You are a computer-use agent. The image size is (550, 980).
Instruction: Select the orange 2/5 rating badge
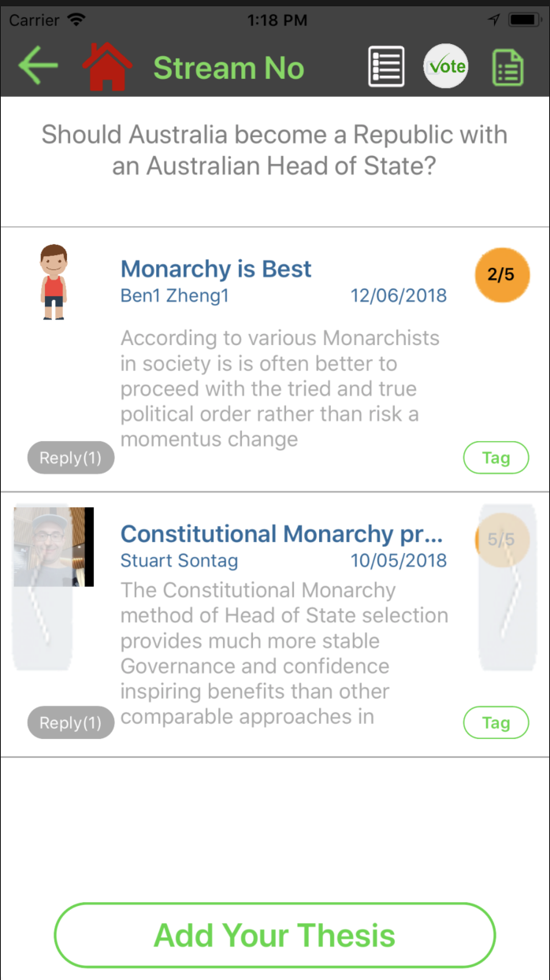tap(502, 275)
